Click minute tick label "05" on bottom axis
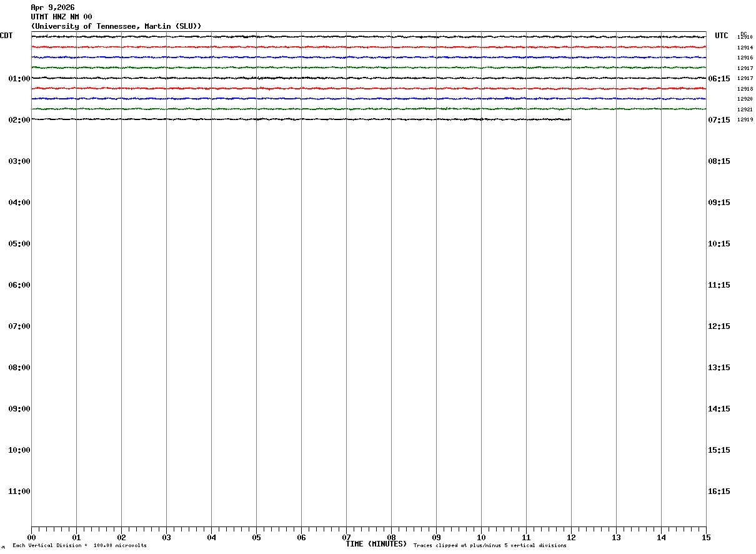The image size is (756, 554). click(256, 538)
